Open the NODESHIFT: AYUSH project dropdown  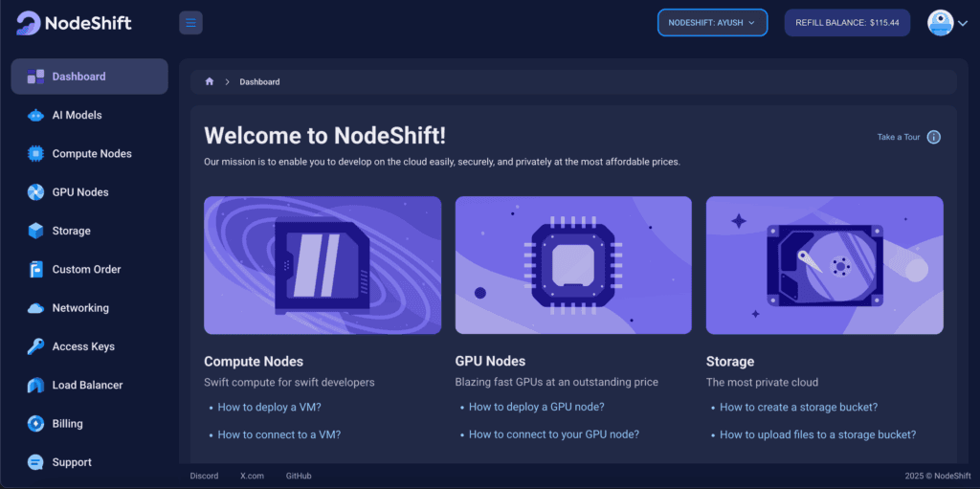click(x=712, y=23)
